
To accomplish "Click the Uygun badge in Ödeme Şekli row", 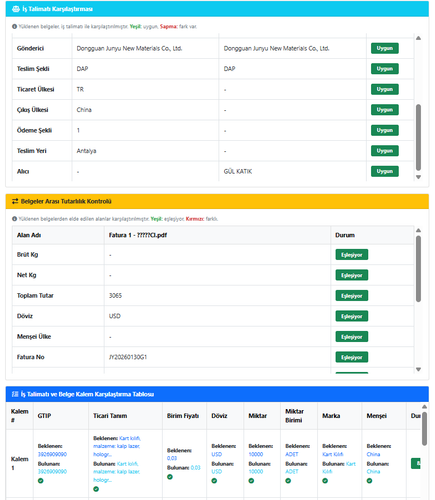I will [385, 130].
